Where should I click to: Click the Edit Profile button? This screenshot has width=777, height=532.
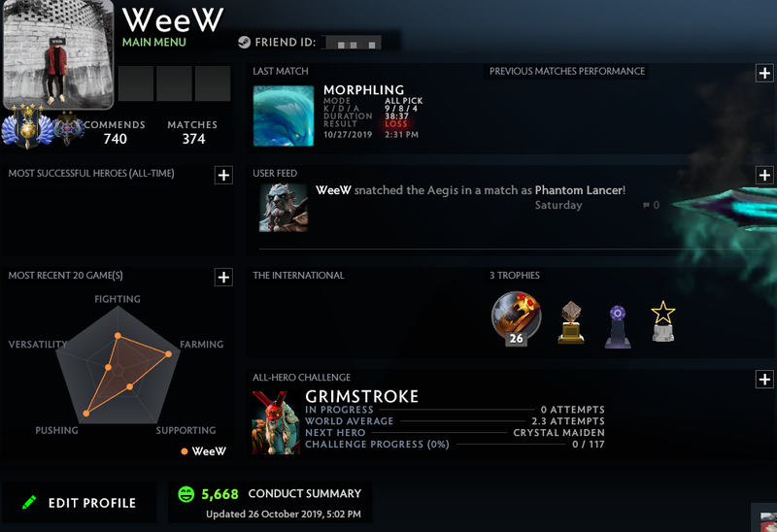point(80,502)
